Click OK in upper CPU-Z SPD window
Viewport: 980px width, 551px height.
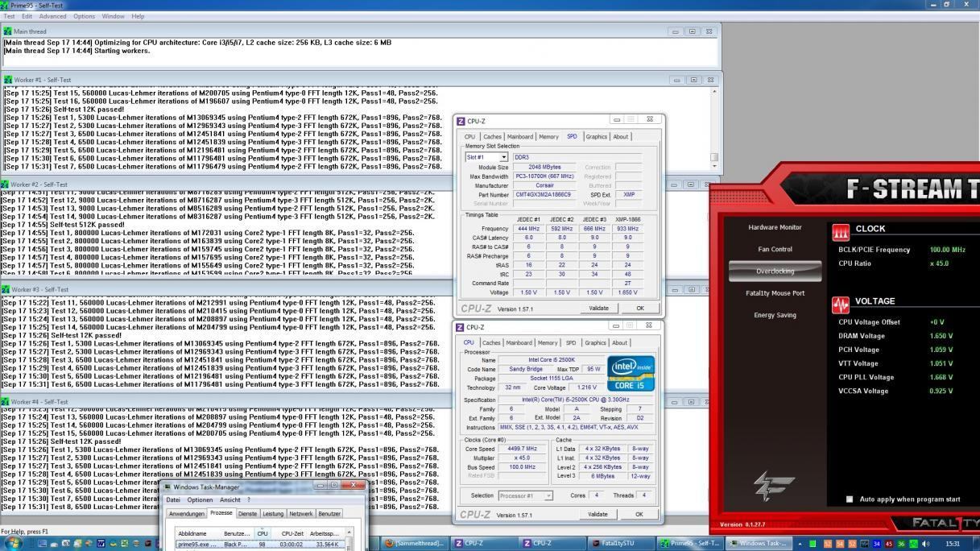pyautogui.click(x=640, y=309)
